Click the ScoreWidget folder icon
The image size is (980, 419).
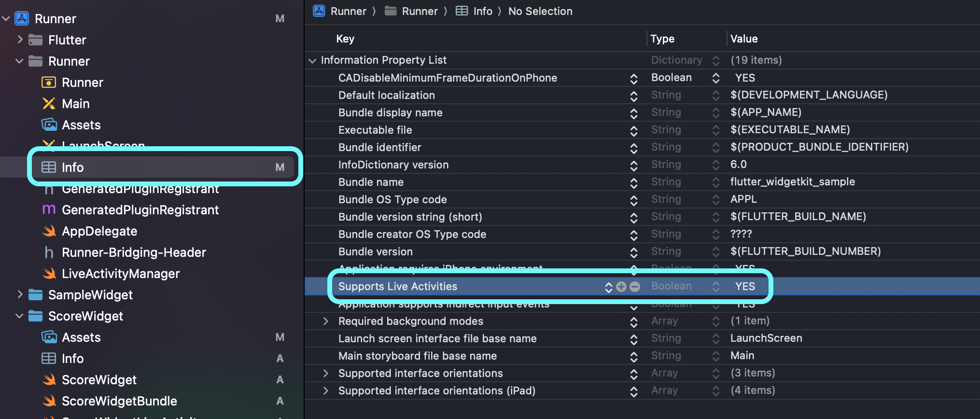coord(35,316)
